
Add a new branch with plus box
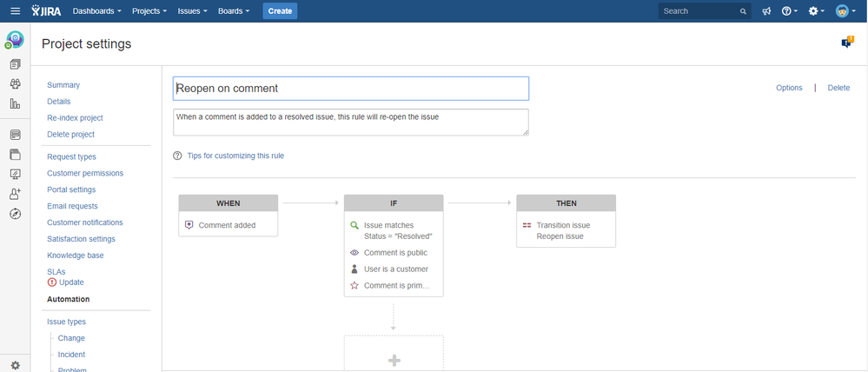tap(394, 355)
